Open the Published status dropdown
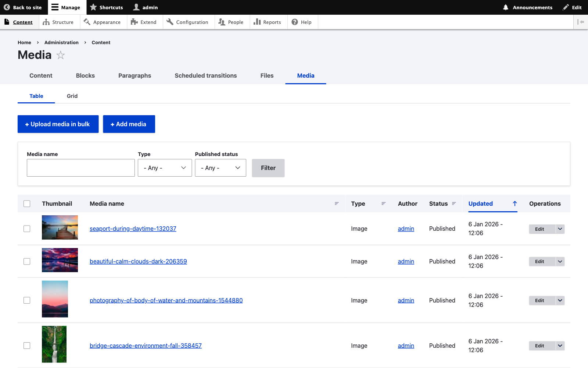 click(x=220, y=168)
